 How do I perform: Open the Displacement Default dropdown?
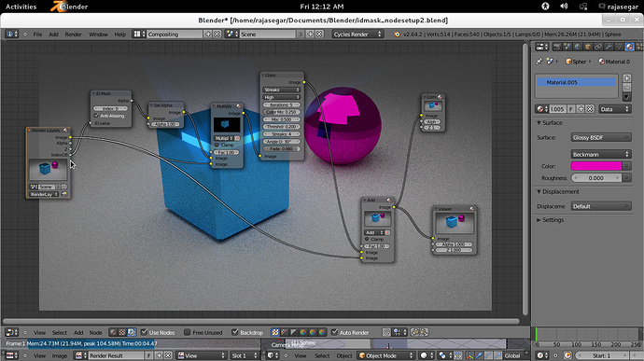point(601,206)
